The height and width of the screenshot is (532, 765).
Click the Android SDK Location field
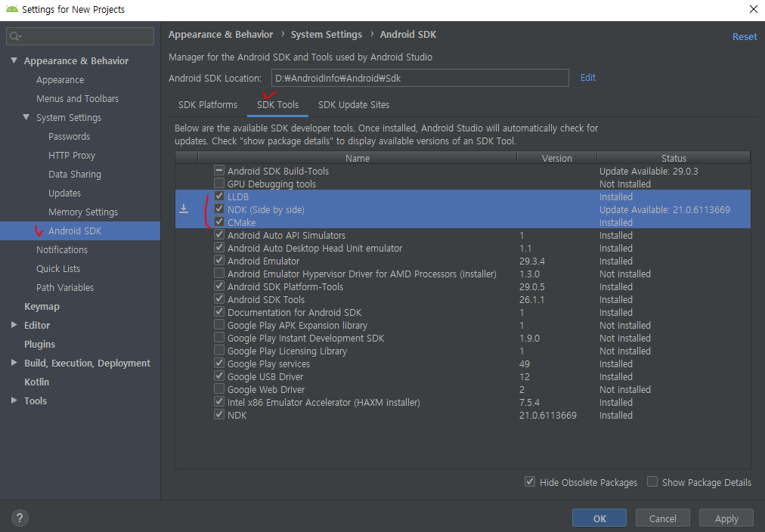(x=420, y=78)
